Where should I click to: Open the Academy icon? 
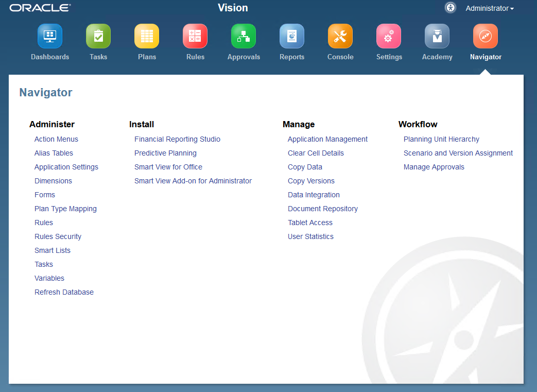point(437,36)
